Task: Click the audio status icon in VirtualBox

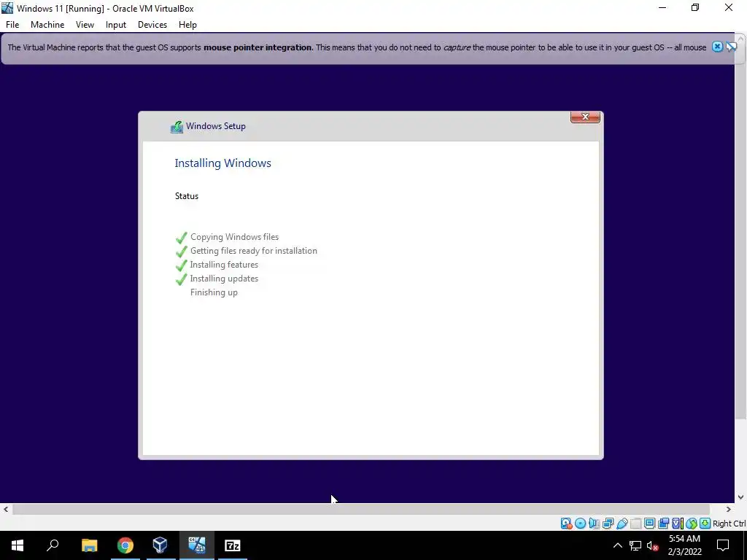Action: pyautogui.click(x=594, y=524)
